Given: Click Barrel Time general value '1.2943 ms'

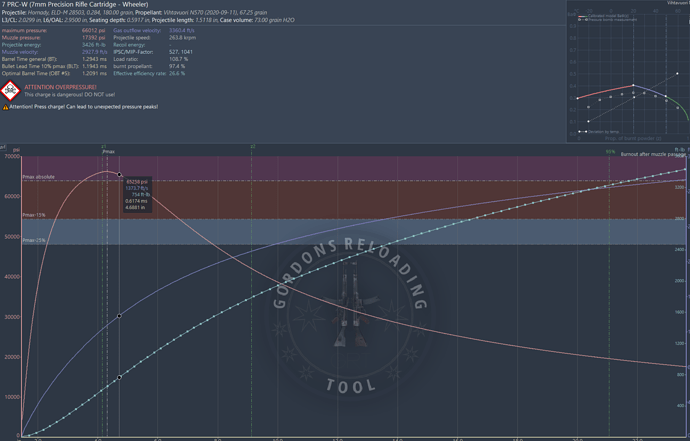Looking at the screenshot, I should [x=94, y=59].
